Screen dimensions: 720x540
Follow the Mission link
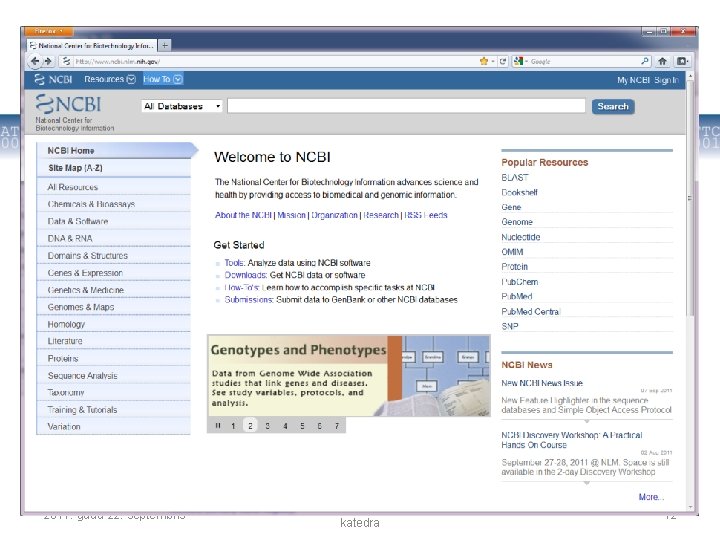tap(291, 215)
